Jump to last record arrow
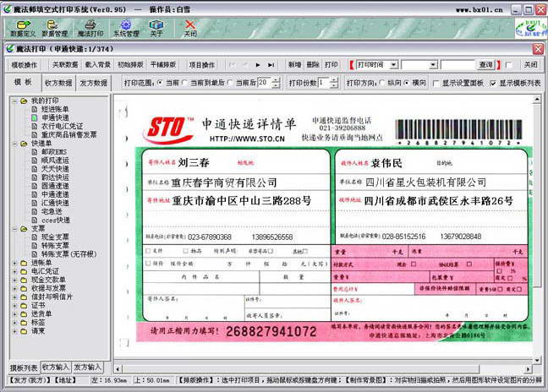 tap(271, 65)
